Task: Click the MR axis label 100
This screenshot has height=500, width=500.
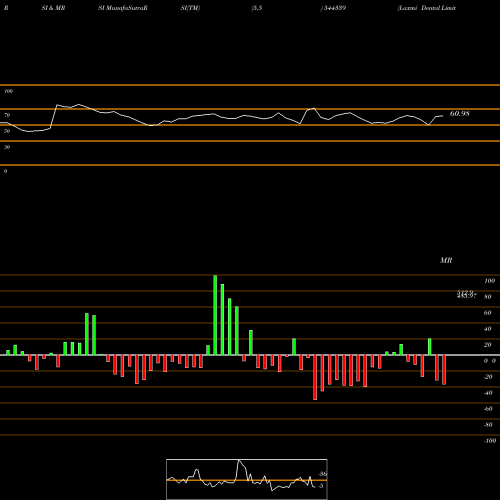Action: 490,281
